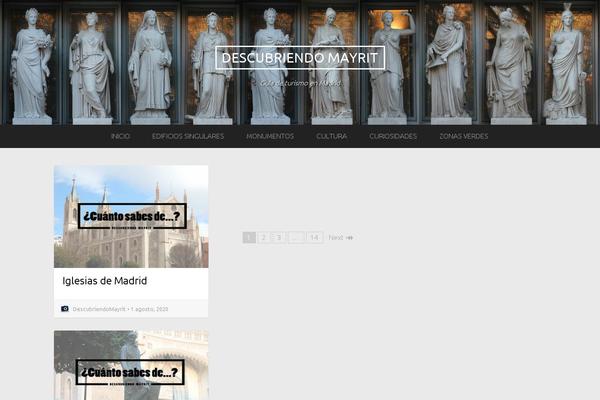Go to pagination page 3

click(x=279, y=238)
